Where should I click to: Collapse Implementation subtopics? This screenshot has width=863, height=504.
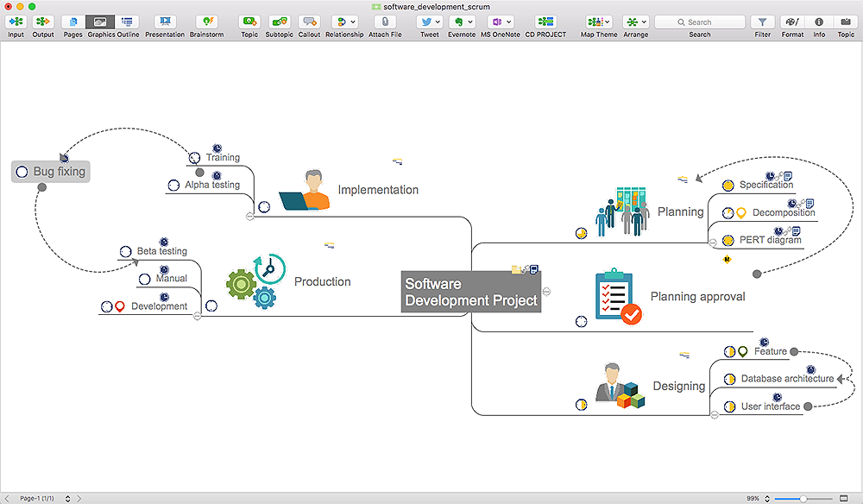tap(250, 217)
